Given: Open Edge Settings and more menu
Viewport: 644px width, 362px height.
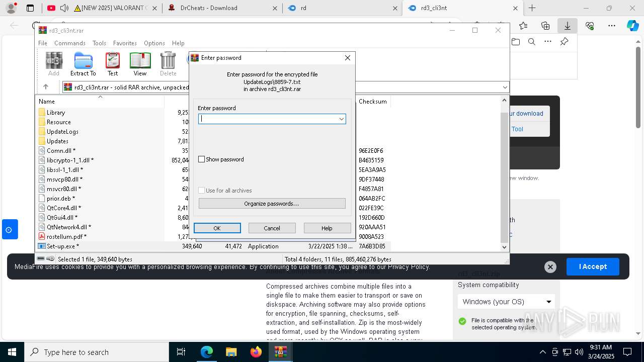Looking at the screenshot, I should point(612,26).
